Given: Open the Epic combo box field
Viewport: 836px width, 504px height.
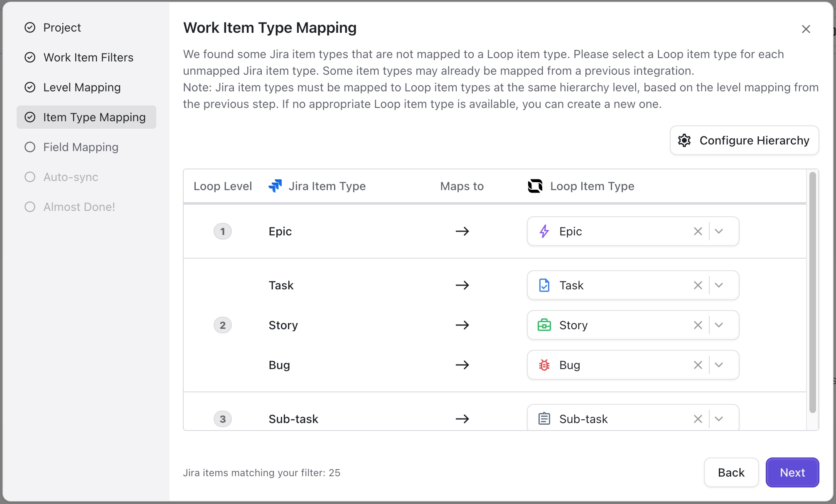Looking at the screenshot, I should (633, 231).
